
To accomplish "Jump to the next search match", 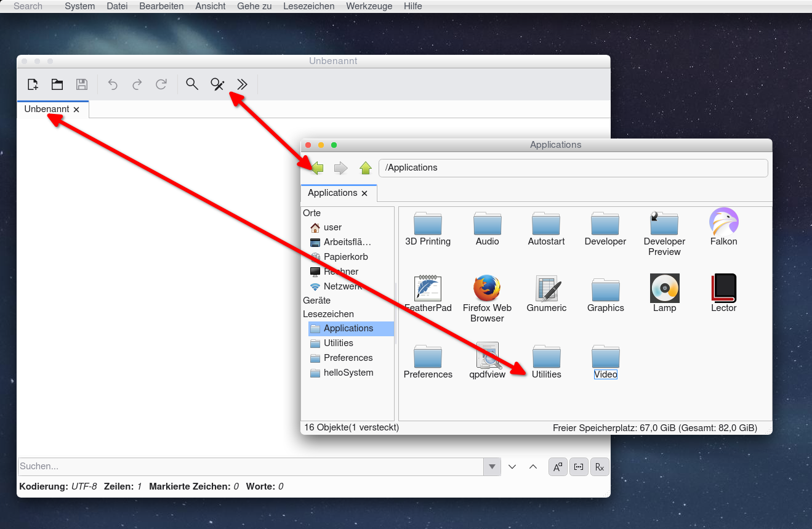I will 512,466.
